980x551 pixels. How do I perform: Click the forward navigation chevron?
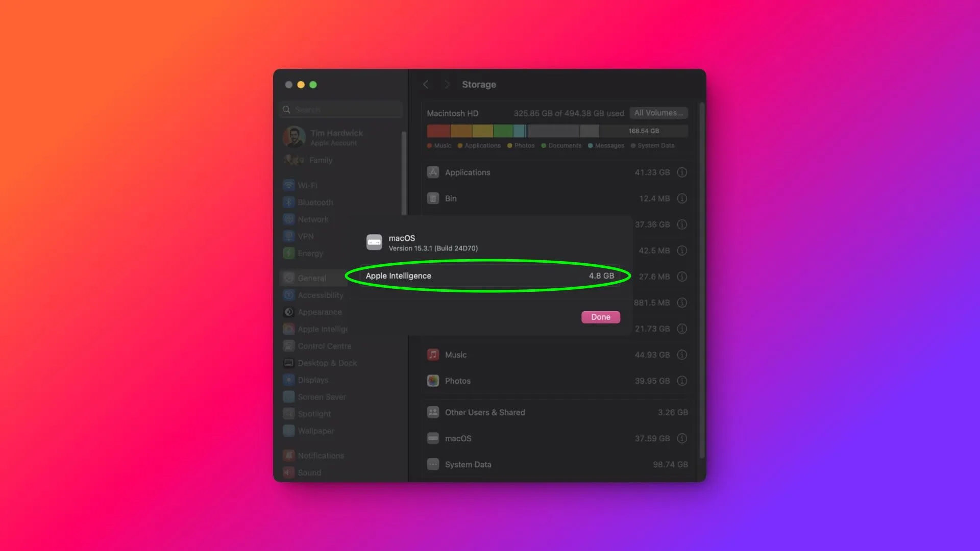click(447, 84)
